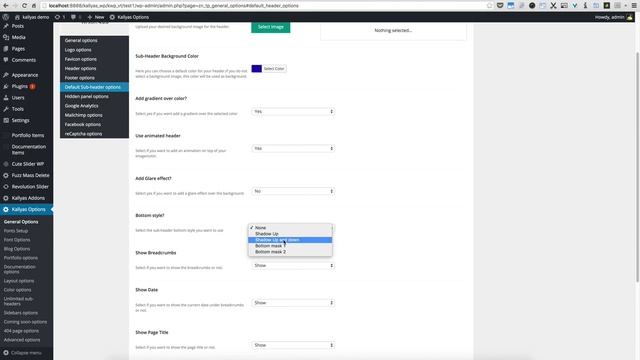This screenshot has width=640, height=360.
Task: Click the Select Color button
Action: point(273,69)
